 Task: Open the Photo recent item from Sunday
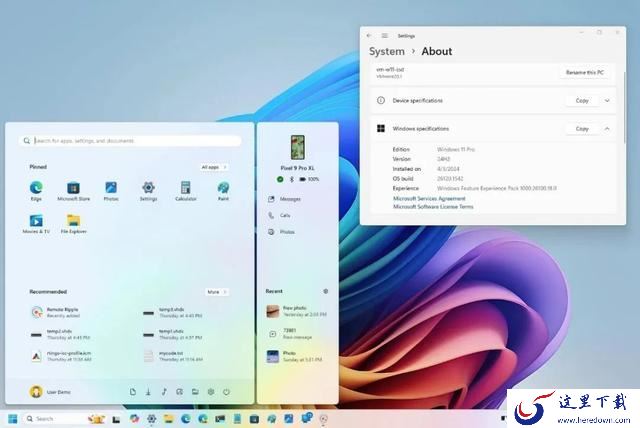pos(294,356)
